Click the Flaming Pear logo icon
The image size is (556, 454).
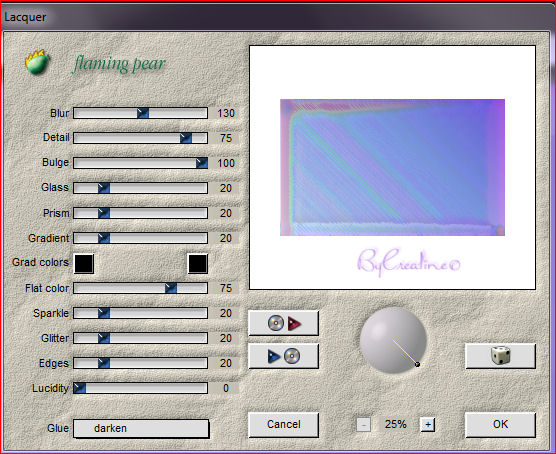(x=37, y=62)
